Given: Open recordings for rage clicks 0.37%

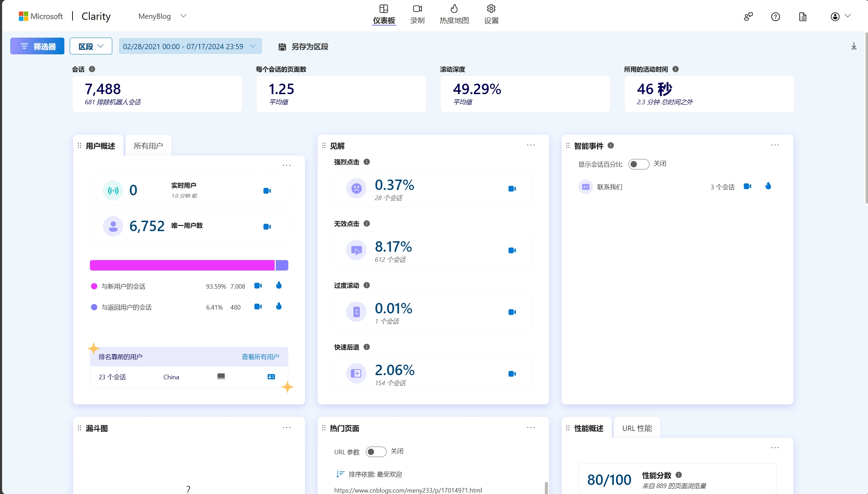Looking at the screenshot, I should (512, 189).
